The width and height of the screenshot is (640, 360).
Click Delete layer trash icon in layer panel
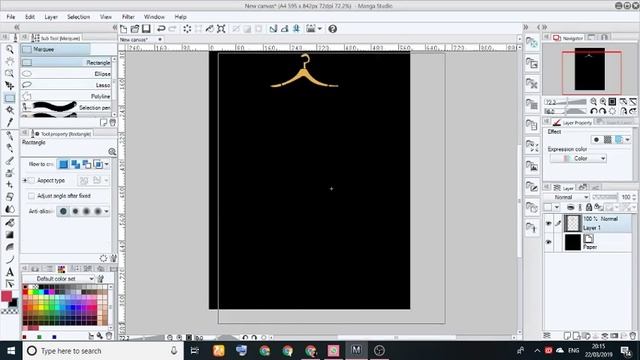(633, 336)
